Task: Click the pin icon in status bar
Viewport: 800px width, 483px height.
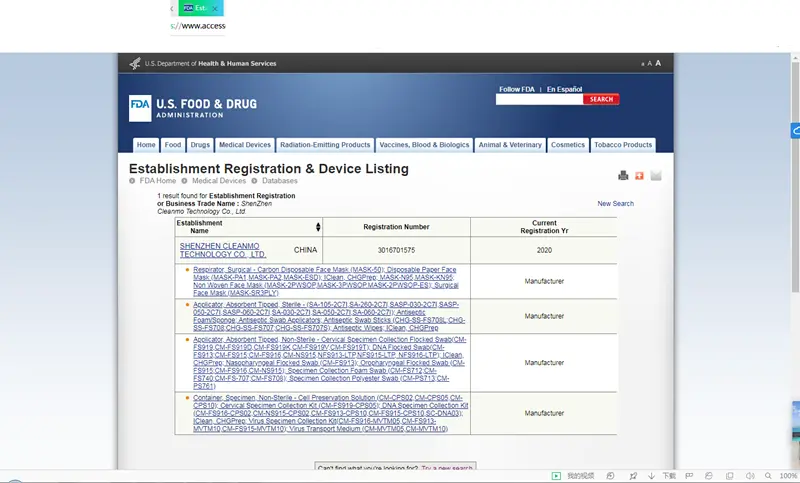Action: point(633,476)
